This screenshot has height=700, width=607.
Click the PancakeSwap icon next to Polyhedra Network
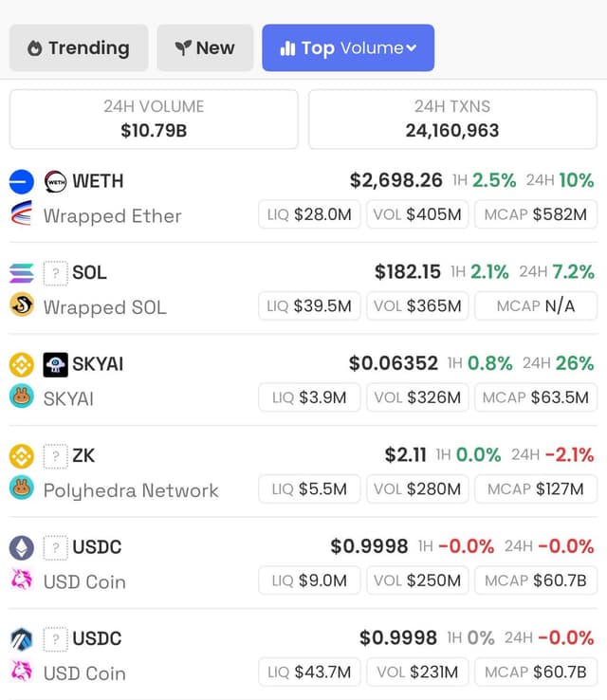22,488
